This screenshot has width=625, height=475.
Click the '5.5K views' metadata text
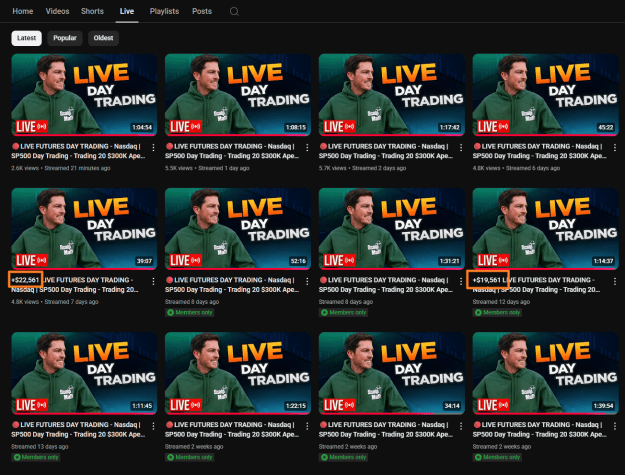pyautogui.click(x=179, y=168)
